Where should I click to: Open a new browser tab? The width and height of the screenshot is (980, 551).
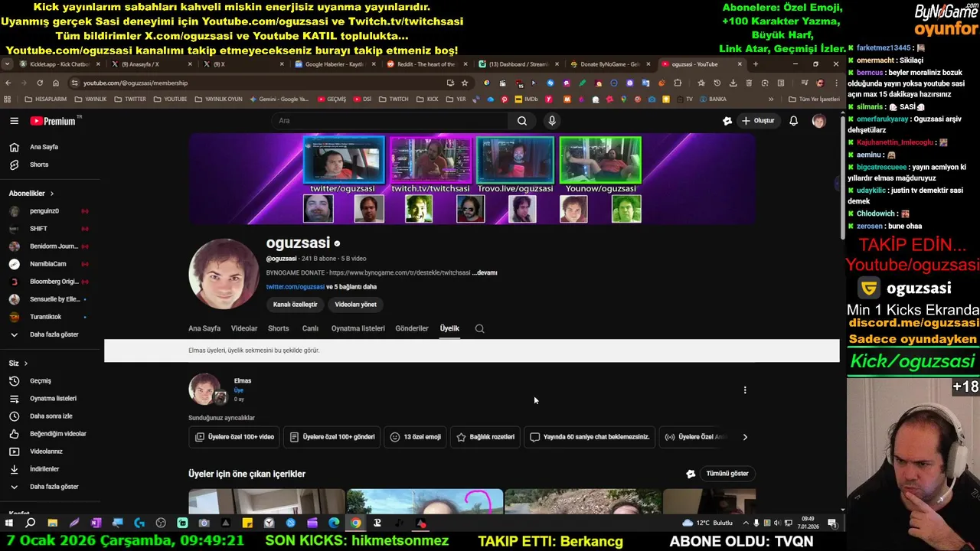pyautogui.click(x=755, y=64)
